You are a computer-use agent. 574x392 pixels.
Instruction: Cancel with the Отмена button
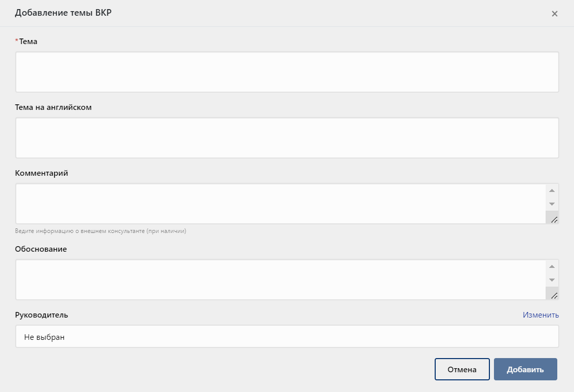(x=462, y=369)
